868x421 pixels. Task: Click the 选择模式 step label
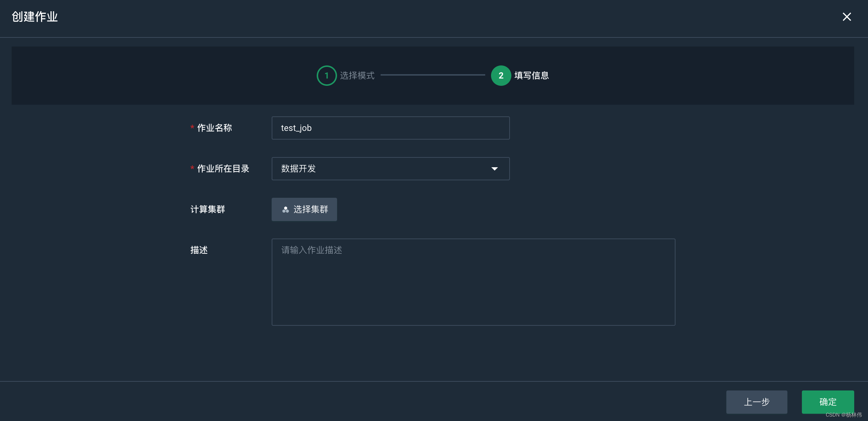(x=357, y=76)
